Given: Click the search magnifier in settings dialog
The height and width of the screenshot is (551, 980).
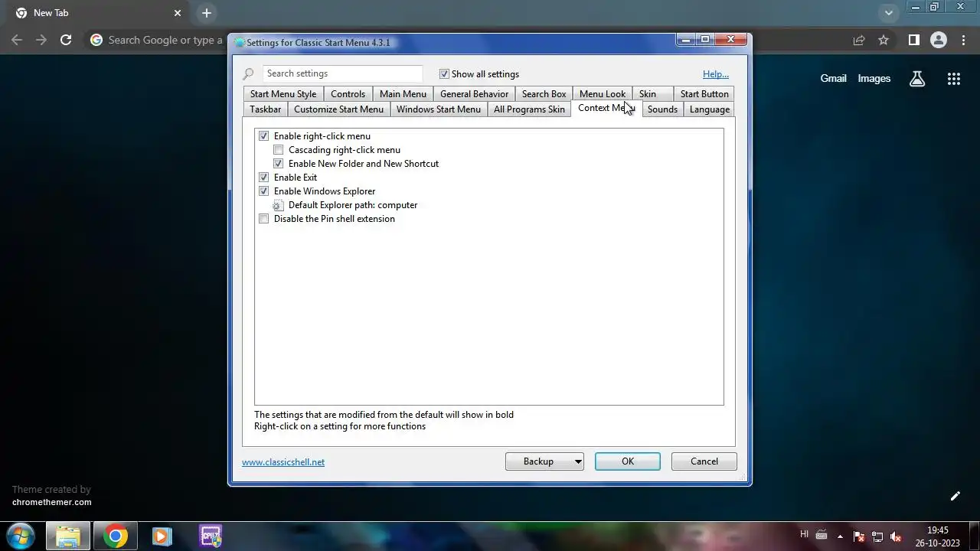Looking at the screenshot, I should point(248,74).
